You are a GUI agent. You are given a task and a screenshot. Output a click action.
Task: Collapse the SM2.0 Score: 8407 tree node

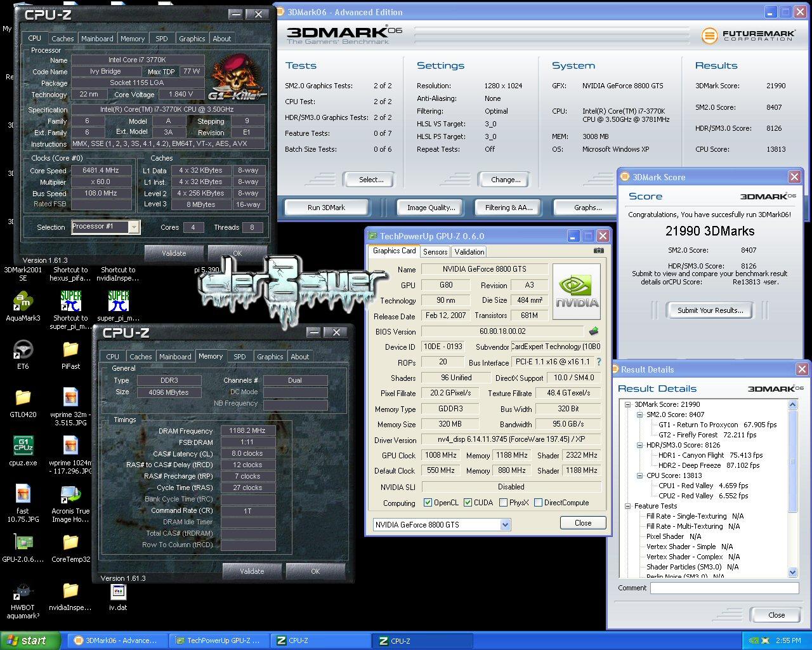(x=639, y=415)
